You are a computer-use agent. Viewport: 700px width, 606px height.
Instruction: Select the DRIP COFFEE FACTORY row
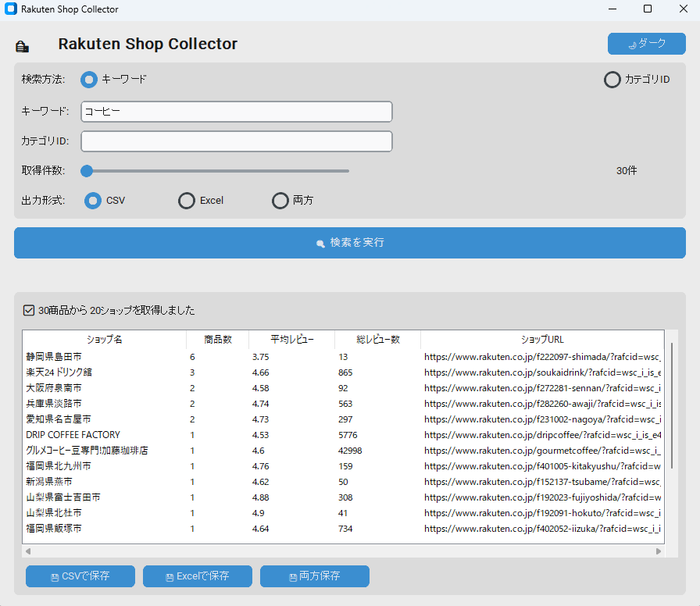pos(343,435)
